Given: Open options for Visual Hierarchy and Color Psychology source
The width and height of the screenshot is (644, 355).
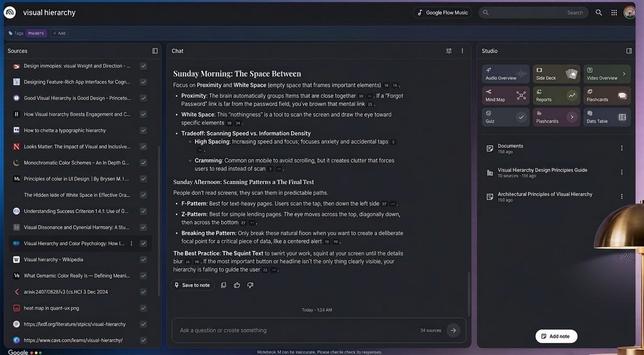Looking at the screenshot, I should pos(131,243).
